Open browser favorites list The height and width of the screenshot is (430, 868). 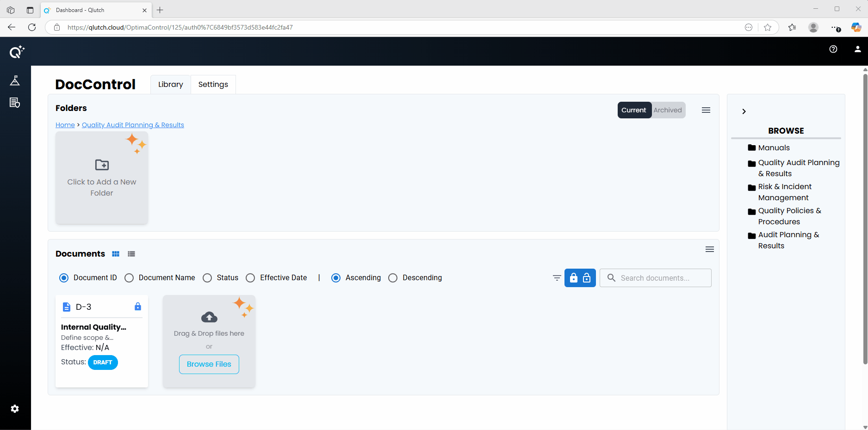(x=792, y=27)
